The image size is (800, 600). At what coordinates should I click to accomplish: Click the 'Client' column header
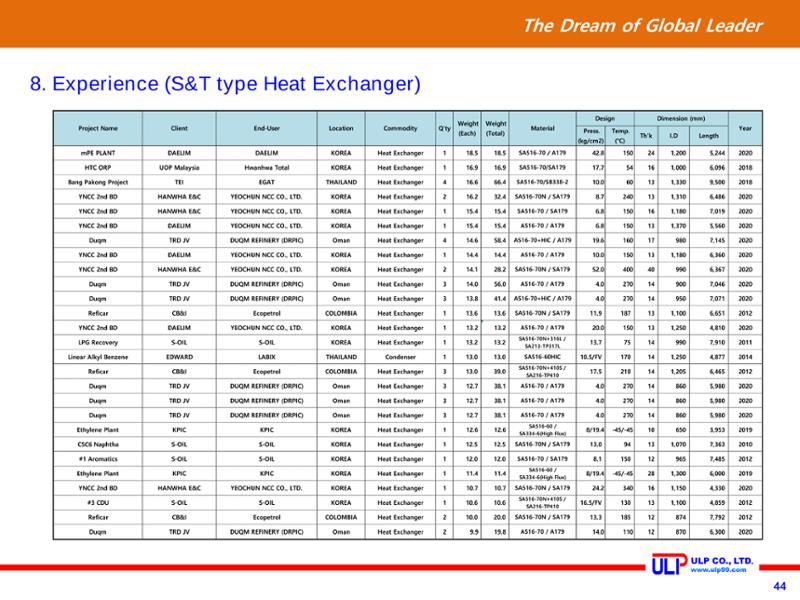pos(179,129)
